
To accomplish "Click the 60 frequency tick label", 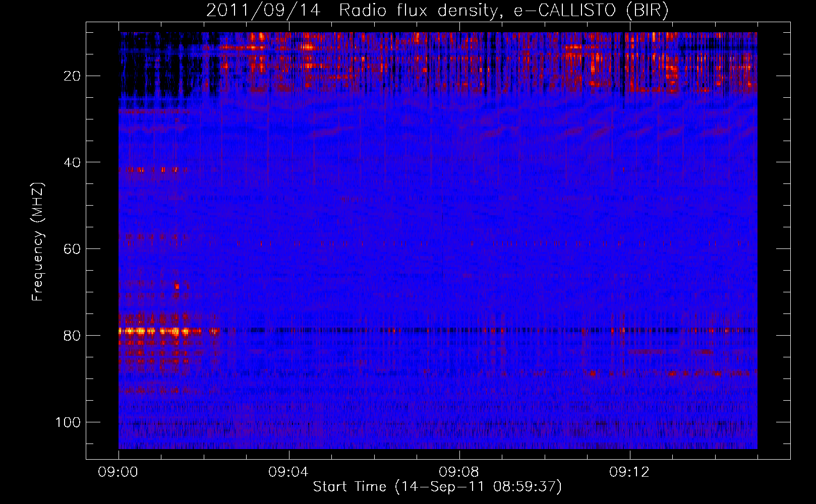I will pyautogui.click(x=73, y=249).
